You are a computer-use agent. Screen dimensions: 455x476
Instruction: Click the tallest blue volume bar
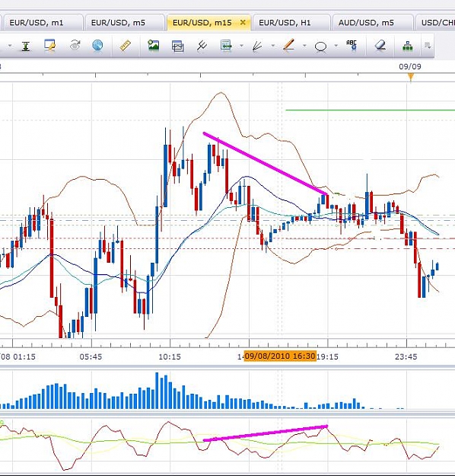coord(157,391)
